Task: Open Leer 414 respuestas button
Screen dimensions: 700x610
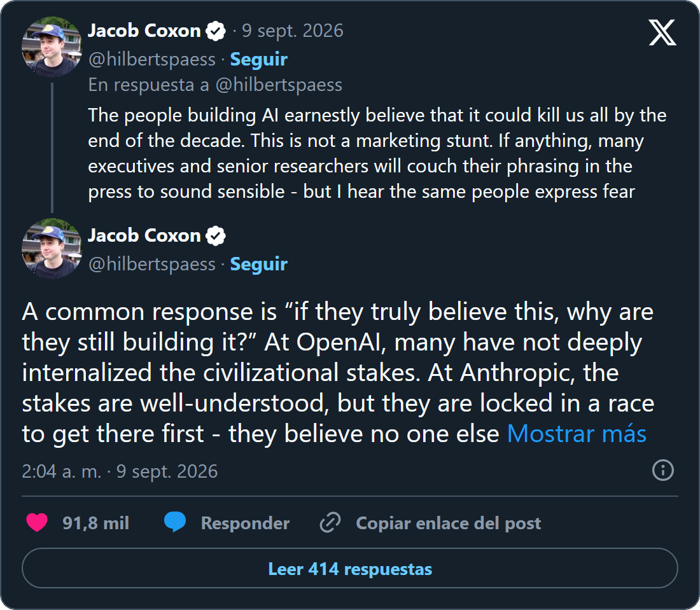Action: [x=350, y=569]
